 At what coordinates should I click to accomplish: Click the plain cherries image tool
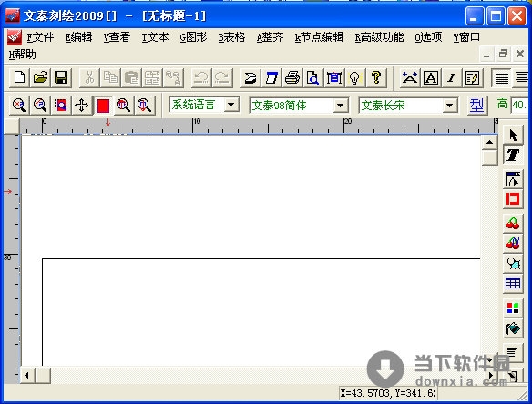pos(513,223)
